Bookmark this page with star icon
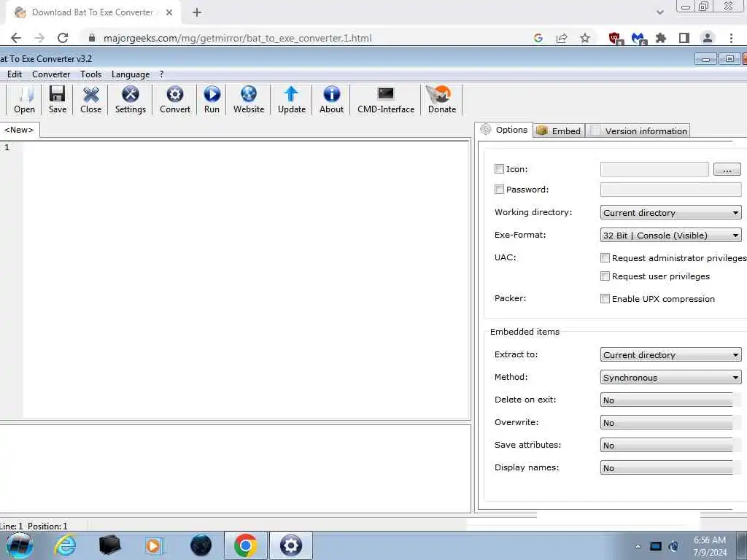Screen dimensions: 747x560 [585, 38]
